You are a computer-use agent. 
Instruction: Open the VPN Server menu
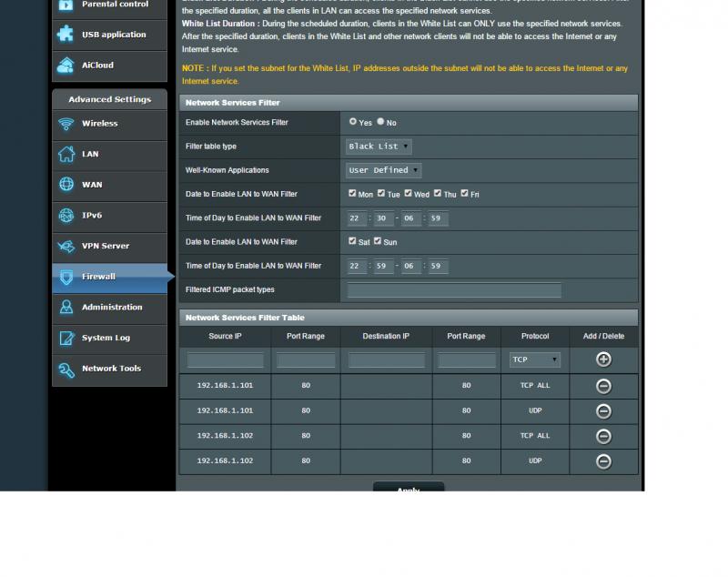(109, 246)
